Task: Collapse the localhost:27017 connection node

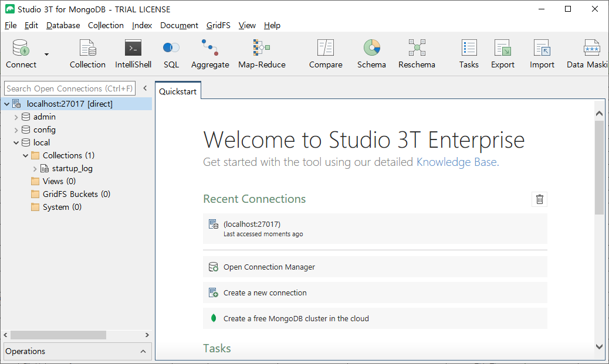Action: pyautogui.click(x=6, y=104)
